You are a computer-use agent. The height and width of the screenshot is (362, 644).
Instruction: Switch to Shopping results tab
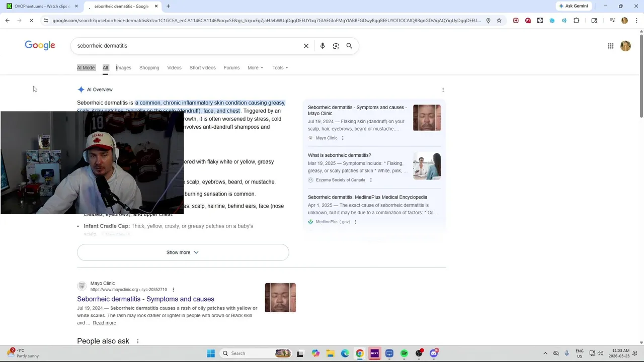pyautogui.click(x=149, y=68)
